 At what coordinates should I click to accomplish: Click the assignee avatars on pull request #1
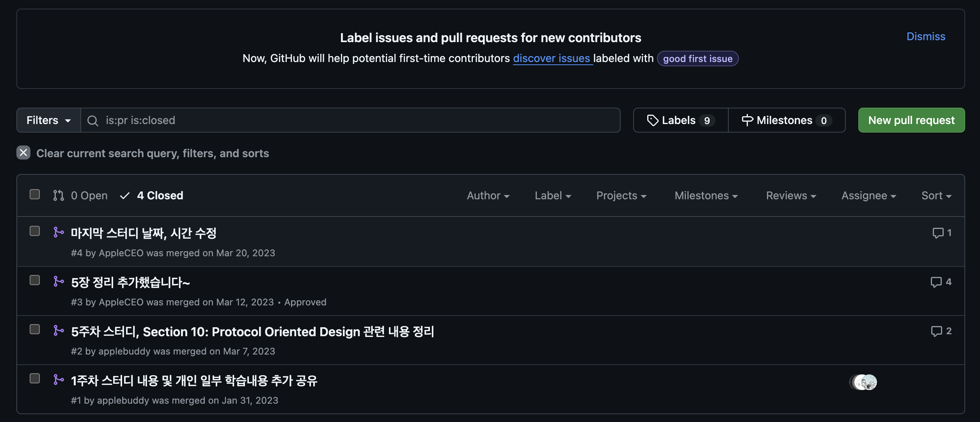coord(864,382)
